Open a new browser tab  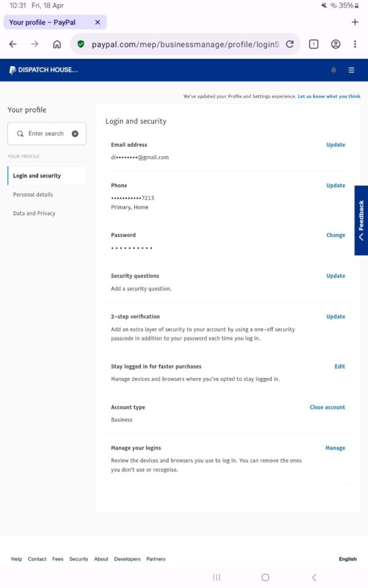click(x=355, y=23)
